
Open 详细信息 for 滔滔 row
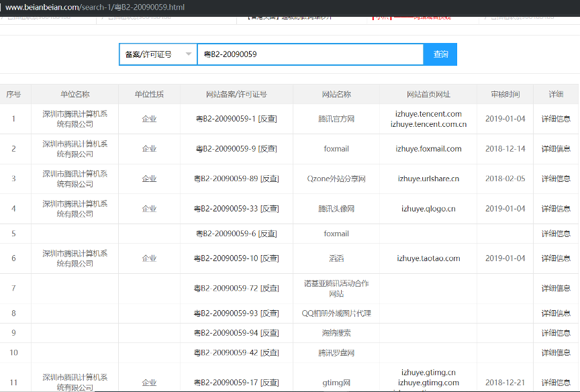pos(556,258)
